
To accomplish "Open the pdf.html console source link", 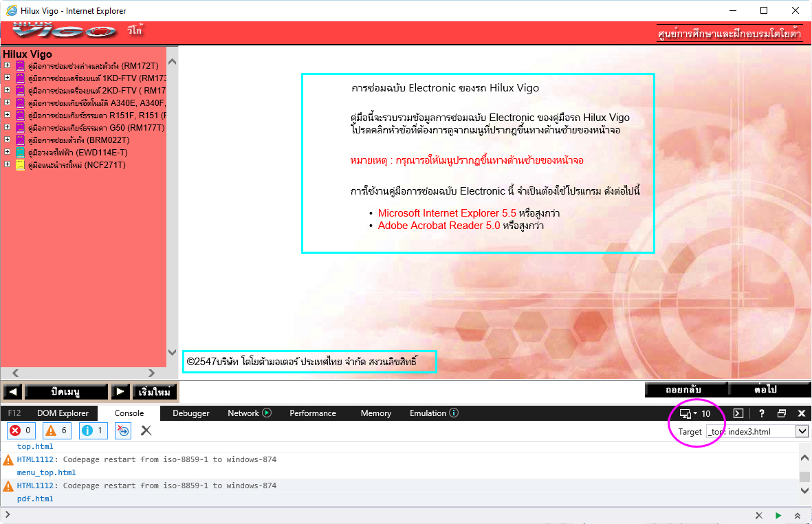I will pos(35,499).
